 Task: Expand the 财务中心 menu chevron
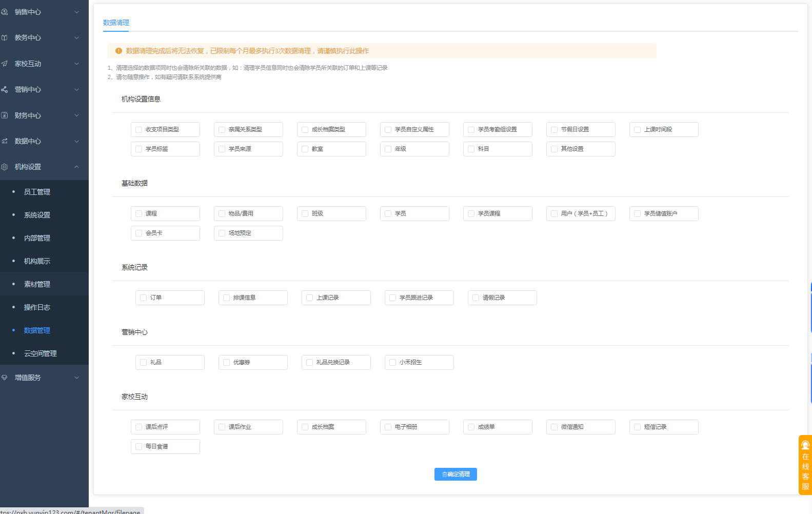click(77, 115)
